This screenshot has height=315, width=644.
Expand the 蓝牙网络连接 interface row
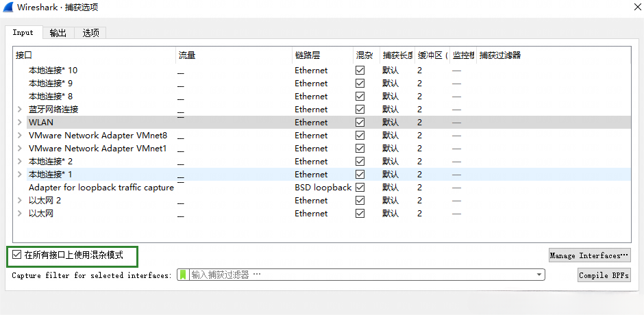coord(19,110)
